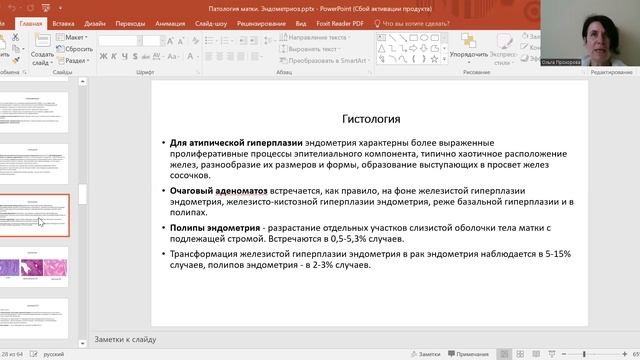Open Направление текста dropdown
Screen dimensions: 640x360
315,37
